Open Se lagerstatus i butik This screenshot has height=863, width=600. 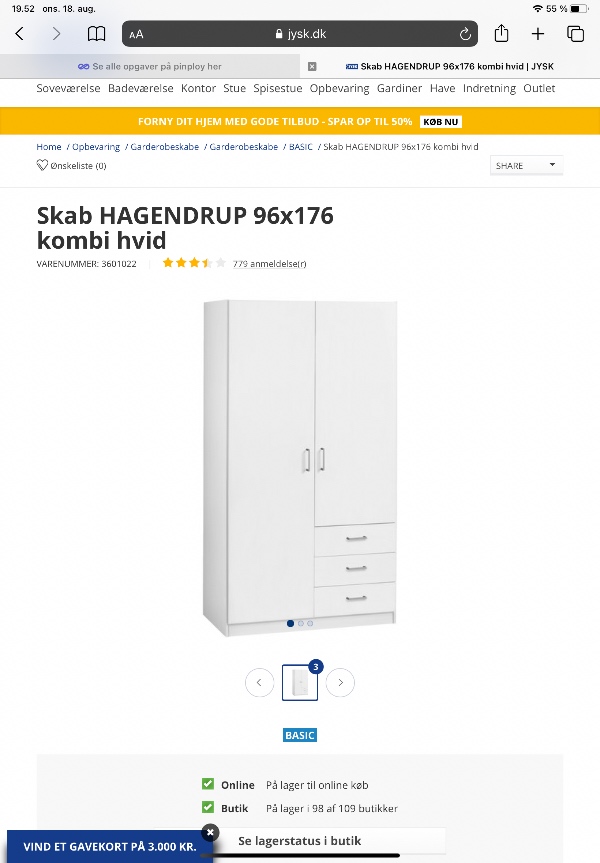tap(299, 840)
